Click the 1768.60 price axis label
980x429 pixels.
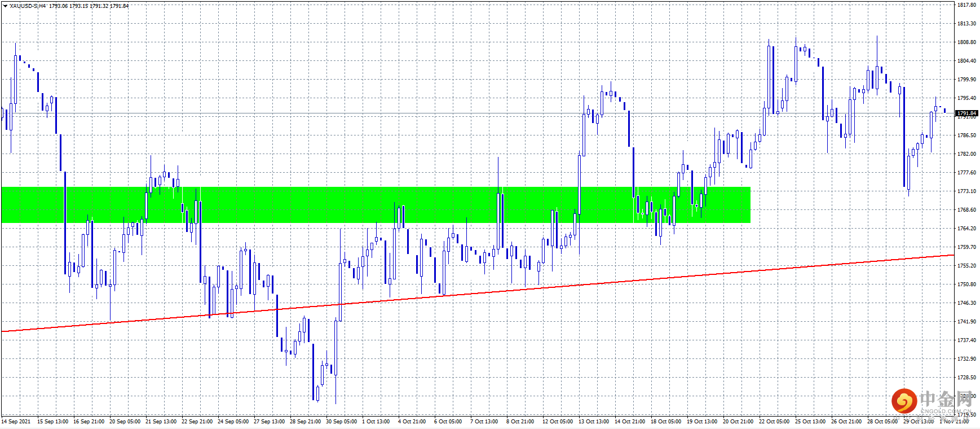[x=966, y=210]
